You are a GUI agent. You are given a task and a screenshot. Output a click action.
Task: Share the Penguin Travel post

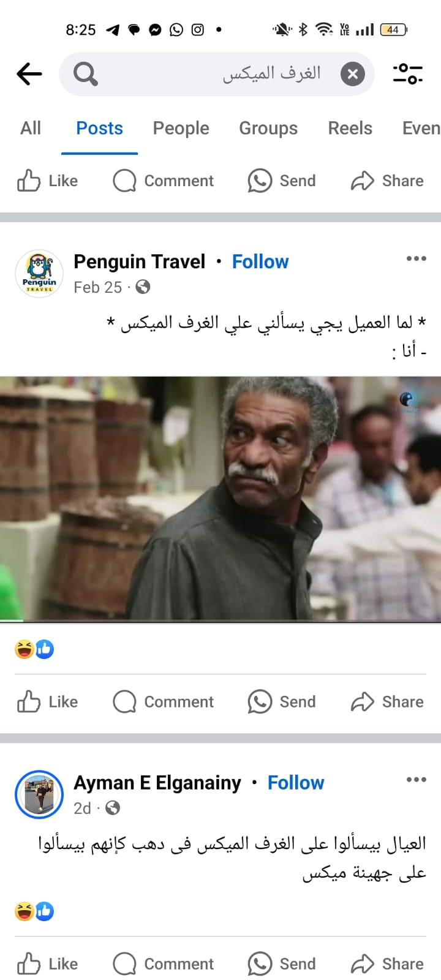387,702
